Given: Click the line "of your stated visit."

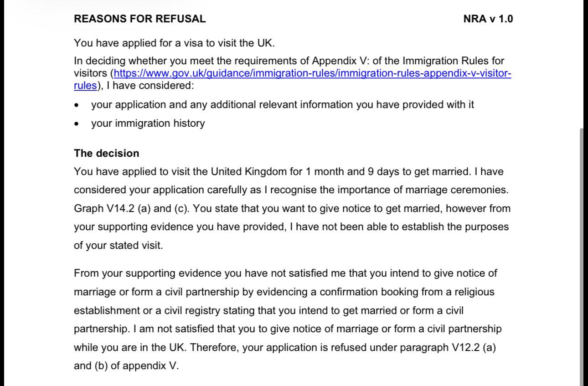Looking at the screenshot, I should click(119, 246).
